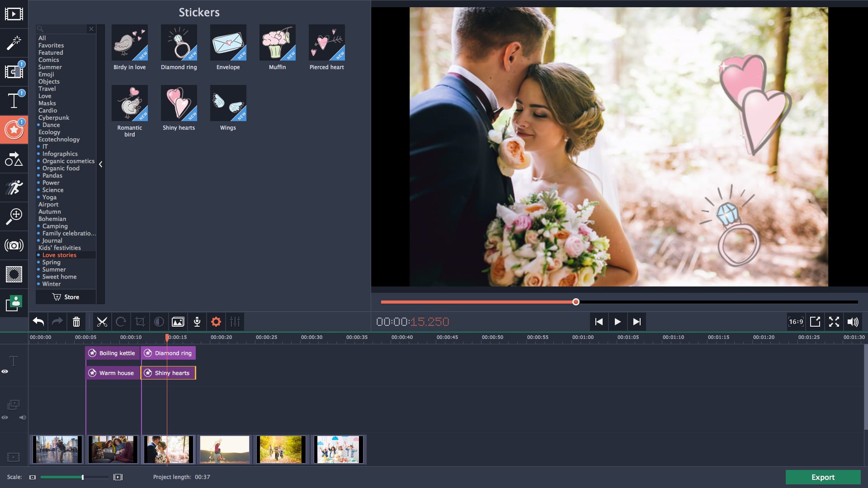Open clip properties with the orange gear icon
Image resolution: width=868 pixels, height=488 pixels.
point(216,322)
